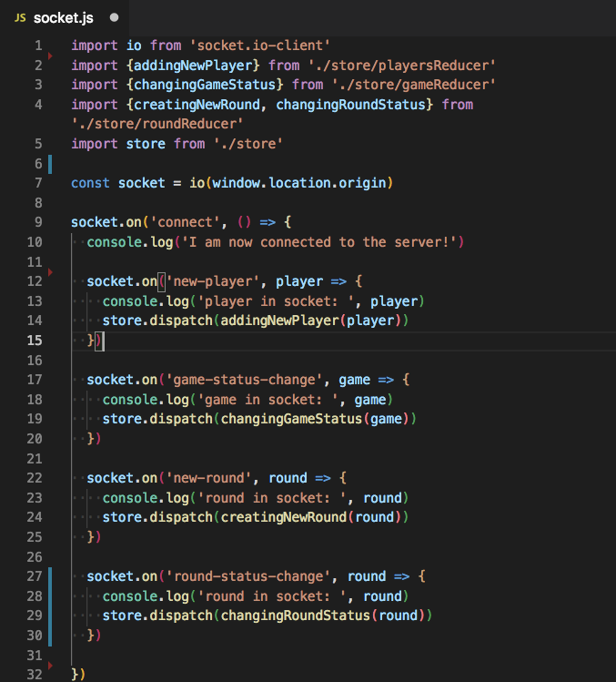616x682 pixels.
Task: Click 'player in socket: ' string on line 13
Action: point(276,301)
